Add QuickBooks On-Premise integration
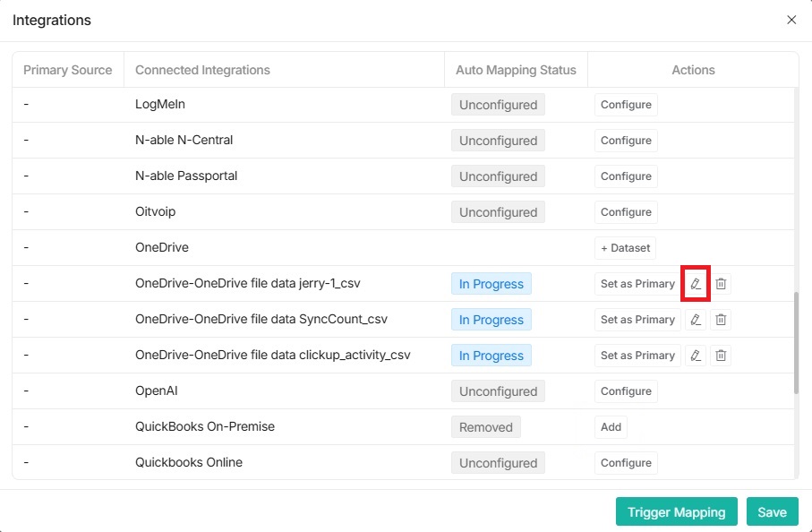Screen dimensions: 812x532 pyautogui.click(x=611, y=427)
